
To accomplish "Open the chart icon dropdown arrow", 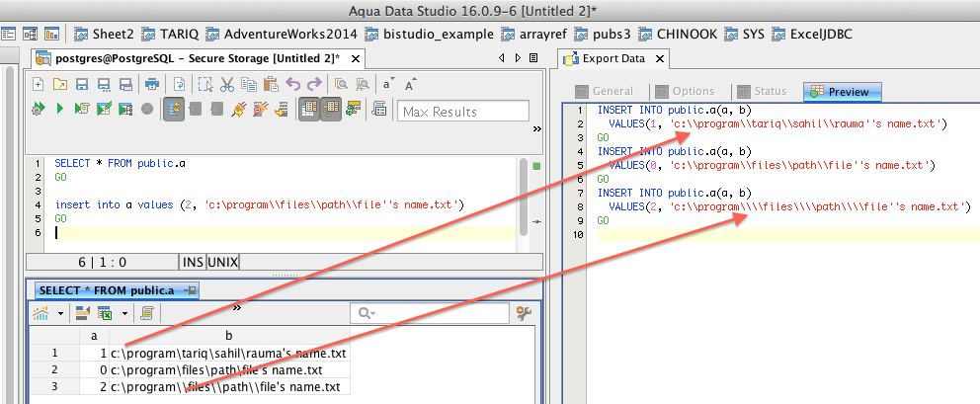I will 60,313.
